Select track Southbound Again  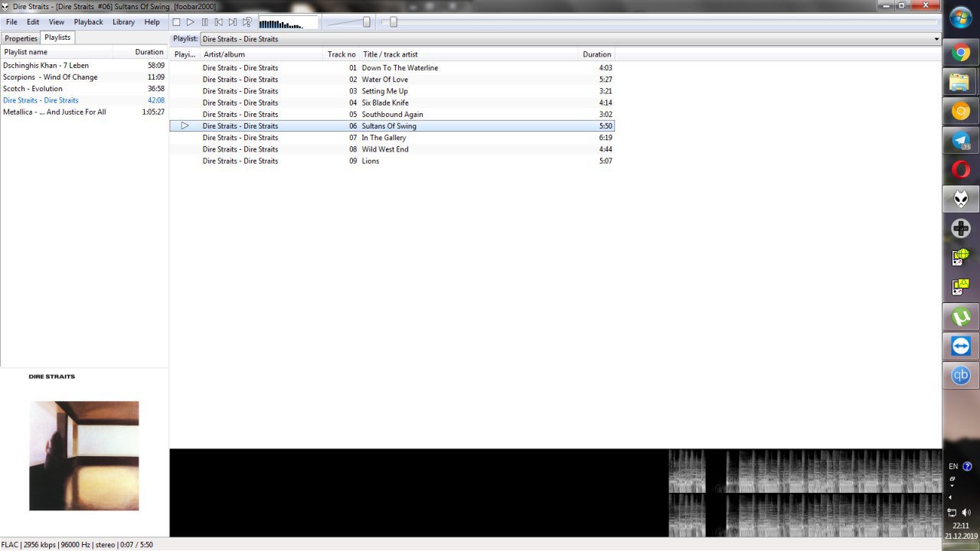391,114
